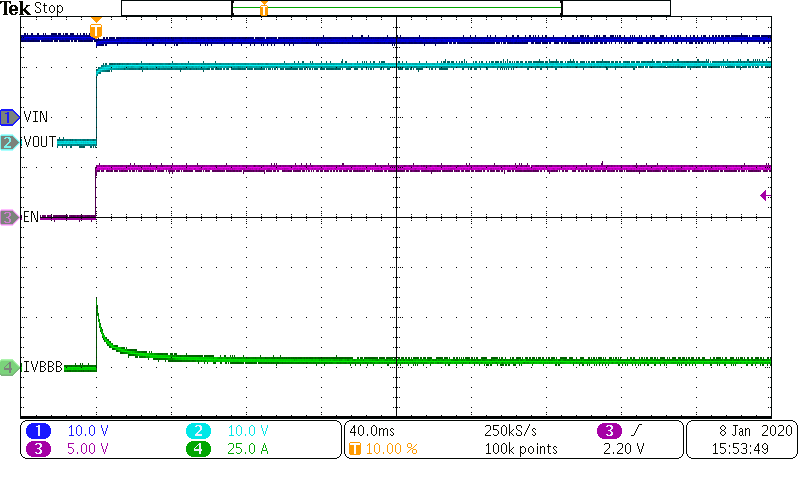The width and height of the screenshot is (800, 480).
Task: Click the Stop acquisition status
Action: point(49,8)
